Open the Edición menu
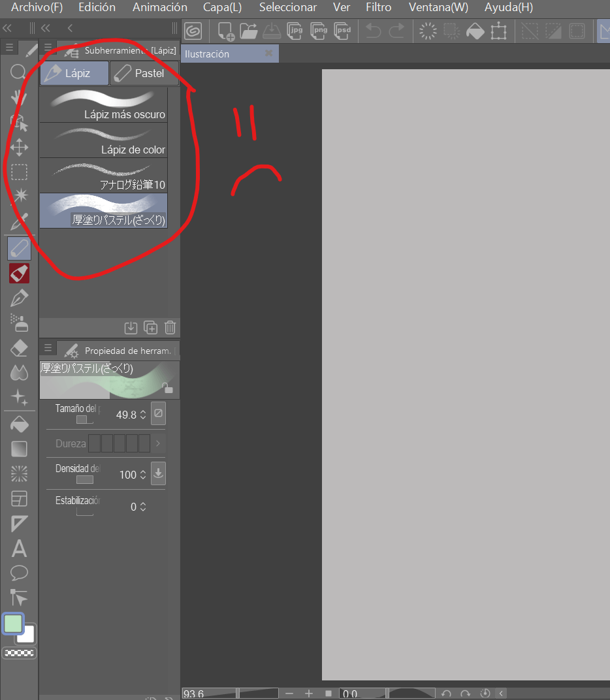This screenshot has height=700, width=610. (97, 8)
